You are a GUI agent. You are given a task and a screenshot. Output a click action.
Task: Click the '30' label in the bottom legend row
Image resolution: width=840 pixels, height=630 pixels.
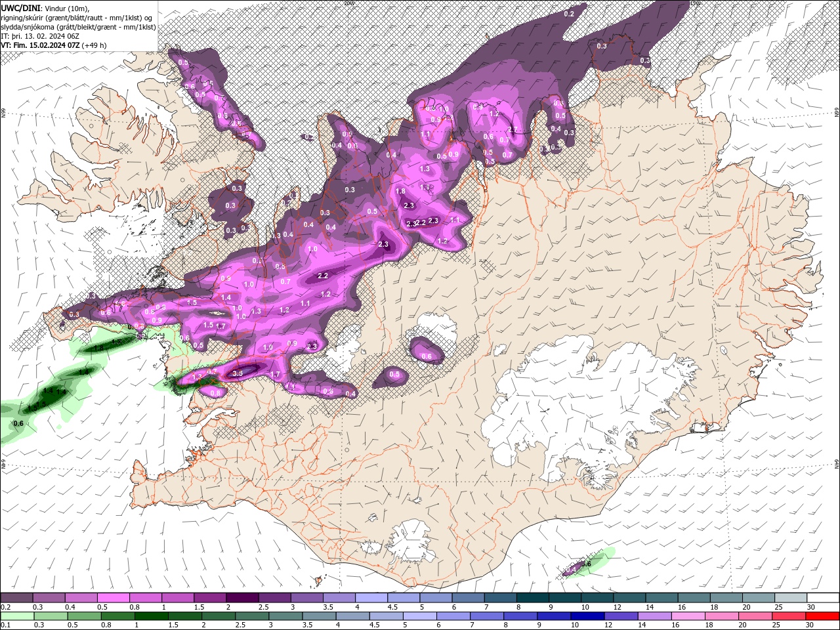(810, 625)
